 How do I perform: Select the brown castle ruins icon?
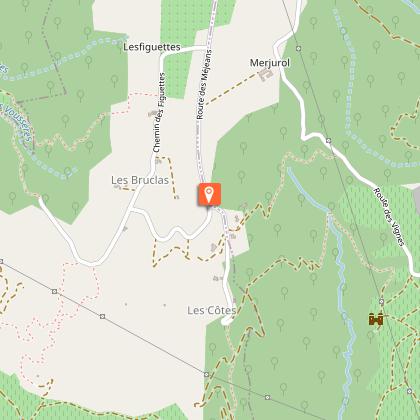[376, 319]
